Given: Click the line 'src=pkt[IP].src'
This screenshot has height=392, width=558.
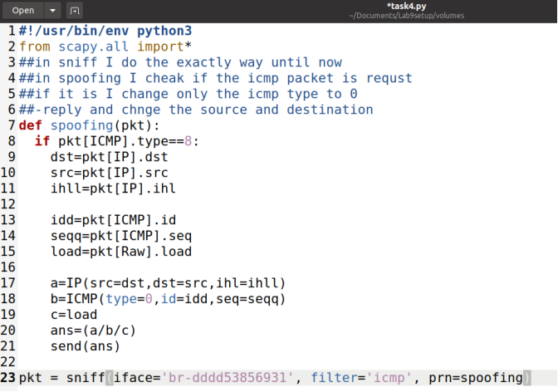Looking at the screenshot, I should [110, 172].
